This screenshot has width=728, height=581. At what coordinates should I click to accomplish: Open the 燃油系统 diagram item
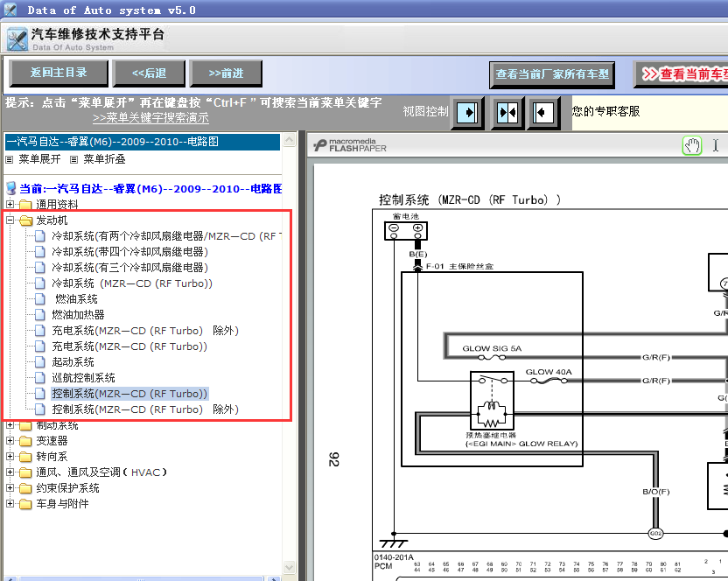(x=76, y=299)
